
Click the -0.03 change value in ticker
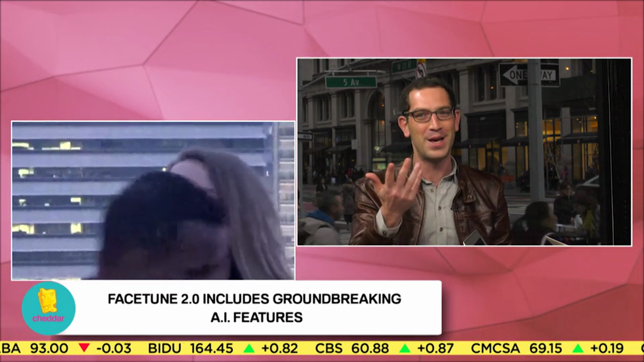(113, 348)
